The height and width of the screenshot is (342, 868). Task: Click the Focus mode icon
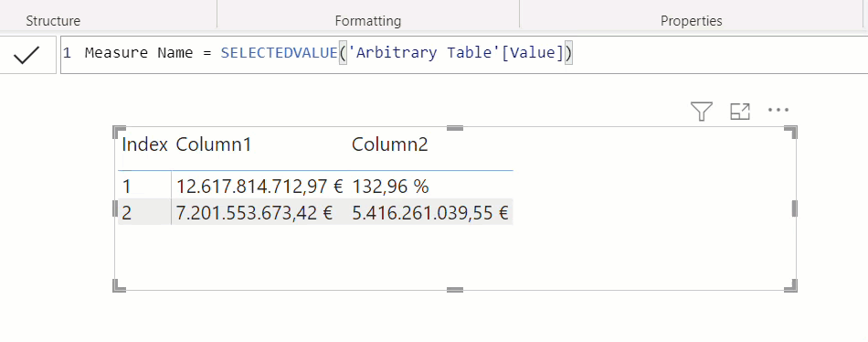click(740, 112)
